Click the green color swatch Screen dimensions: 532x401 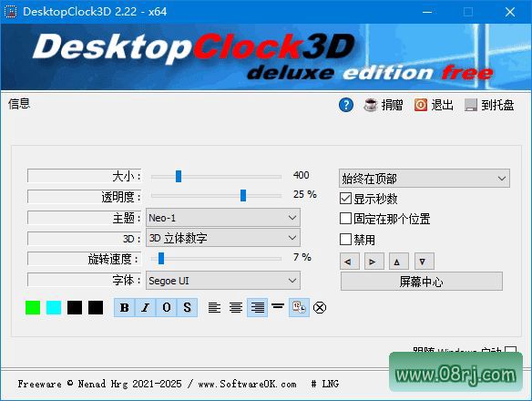[x=33, y=308]
